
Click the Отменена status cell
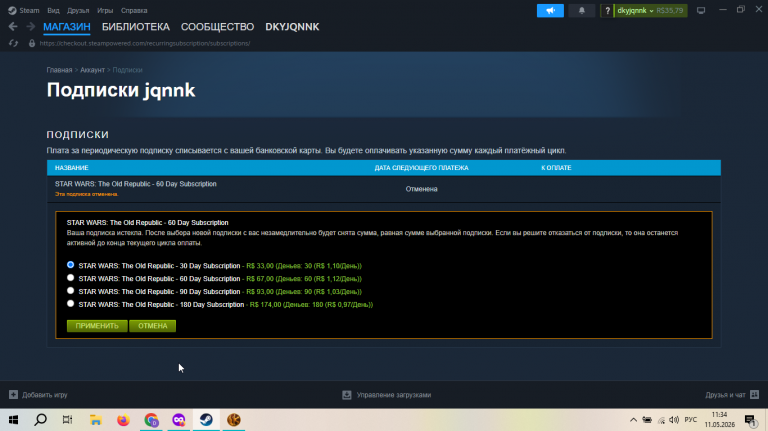[x=421, y=189]
